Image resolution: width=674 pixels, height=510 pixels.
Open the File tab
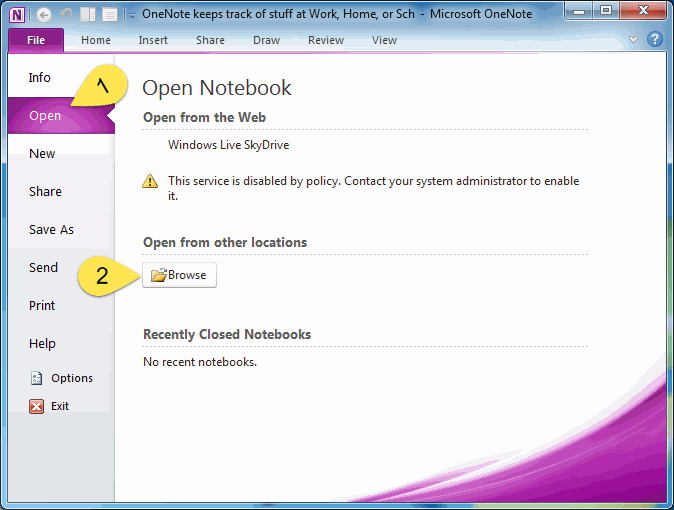click(36, 40)
